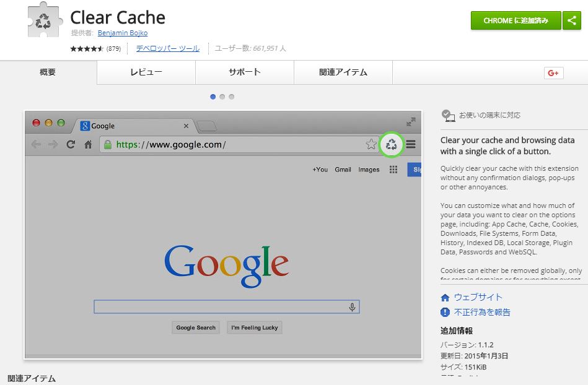Image resolution: width=588 pixels, height=385 pixels.
Task: Click the Clear Cache title
Action: pyautogui.click(x=118, y=17)
